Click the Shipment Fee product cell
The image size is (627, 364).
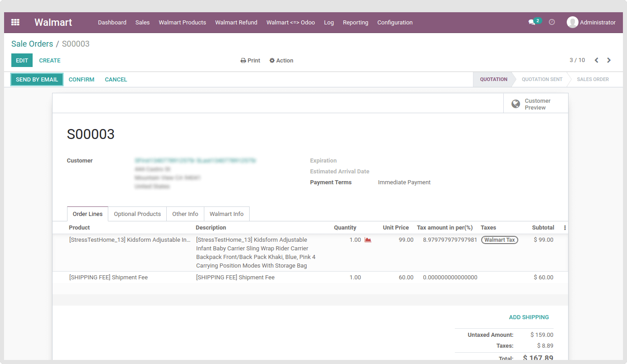109,278
